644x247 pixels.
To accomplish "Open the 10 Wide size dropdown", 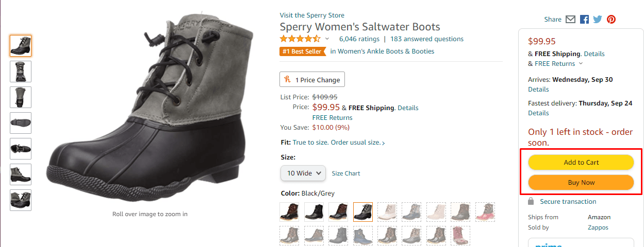I will pyautogui.click(x=303, y=173).
